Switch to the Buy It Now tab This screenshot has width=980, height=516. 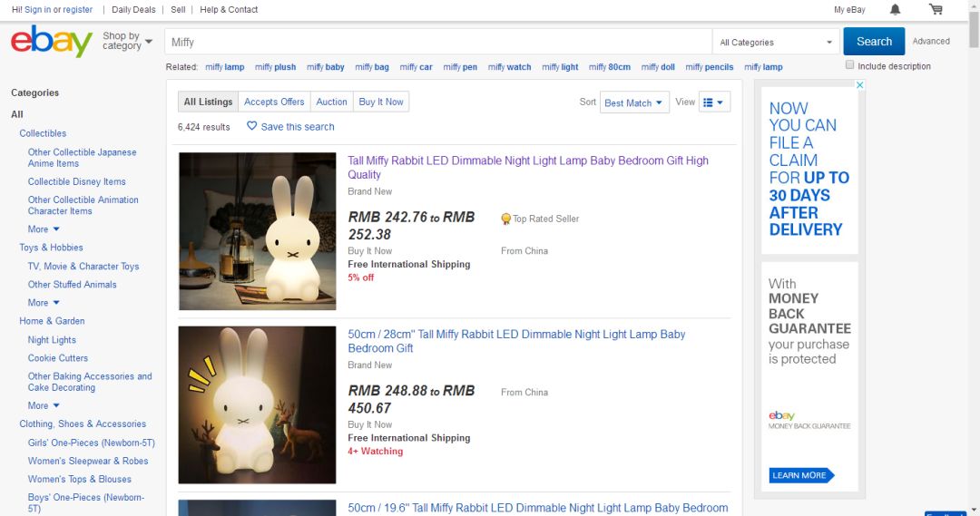click(381, 102)
